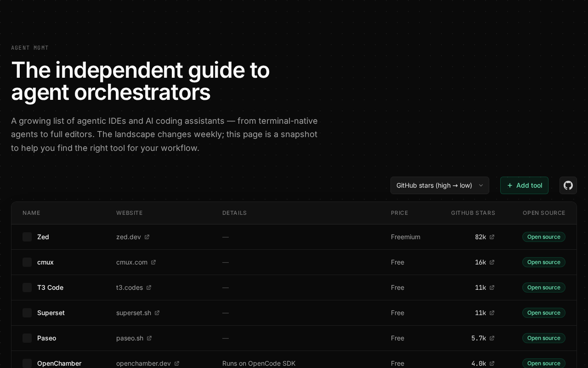
Task: Click the Open source badge for cmux
Action: point(544,262)
